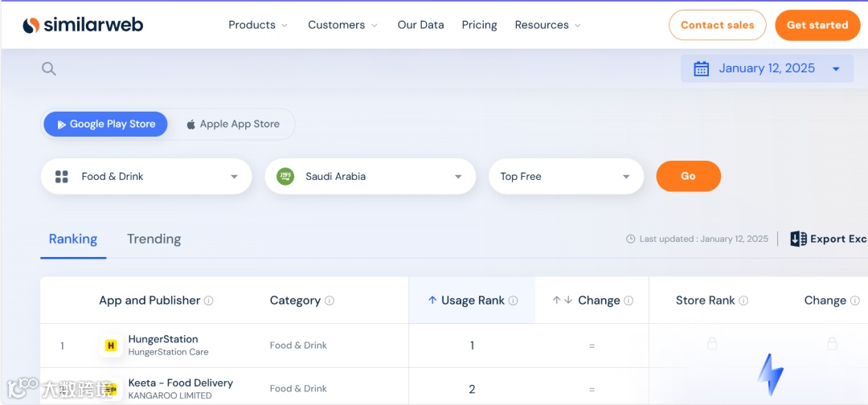
Task: Open the Products menu
Action: (257, 25)
